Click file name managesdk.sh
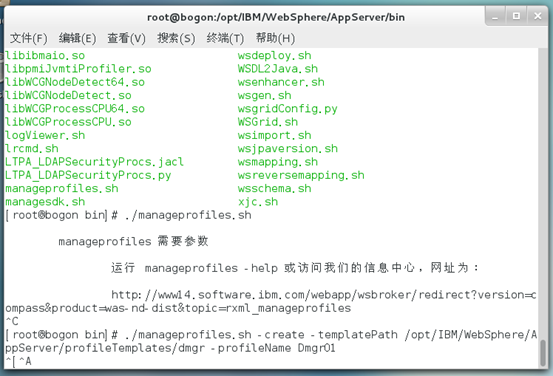 (x=45, y=202)
